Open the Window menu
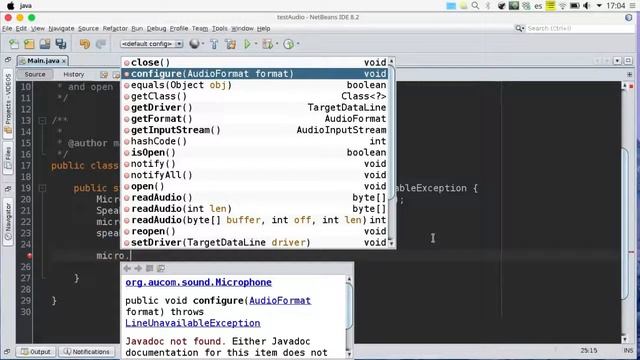The height and width of the screenshot is (360, 640). click(x=242, y=28)
